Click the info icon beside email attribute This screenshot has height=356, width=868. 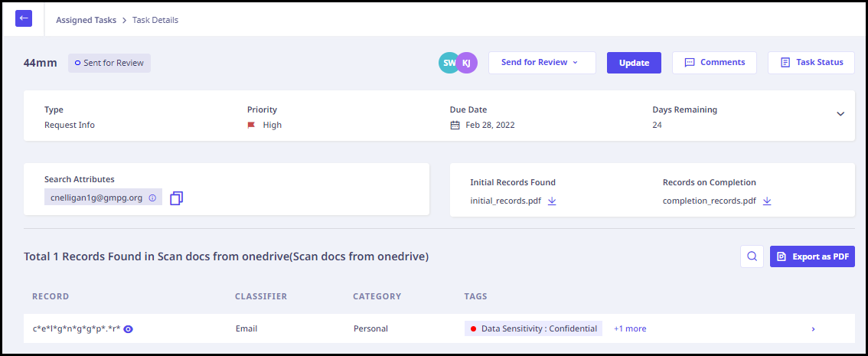click(153, 197)
